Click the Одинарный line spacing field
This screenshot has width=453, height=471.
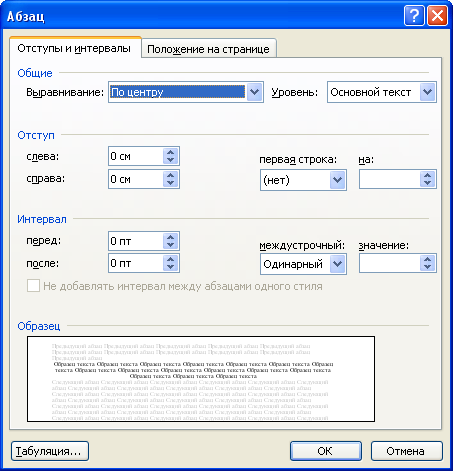point(295,264)
